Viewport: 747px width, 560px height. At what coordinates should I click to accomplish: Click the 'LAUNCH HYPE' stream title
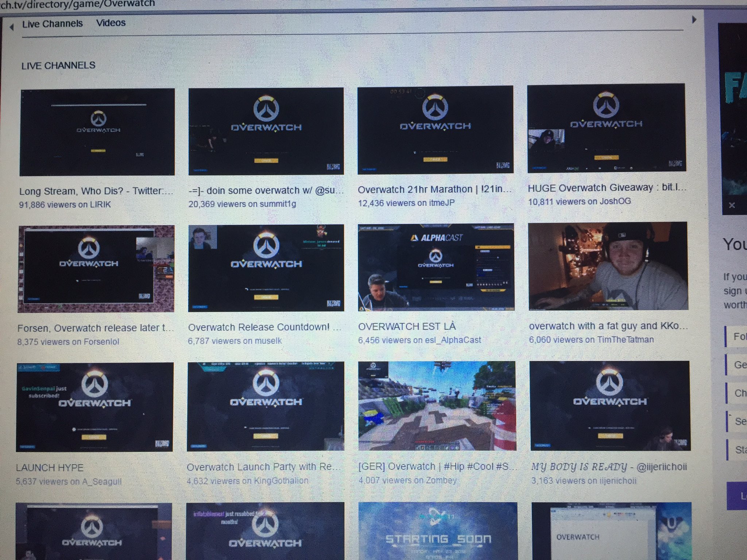(50, 468)
